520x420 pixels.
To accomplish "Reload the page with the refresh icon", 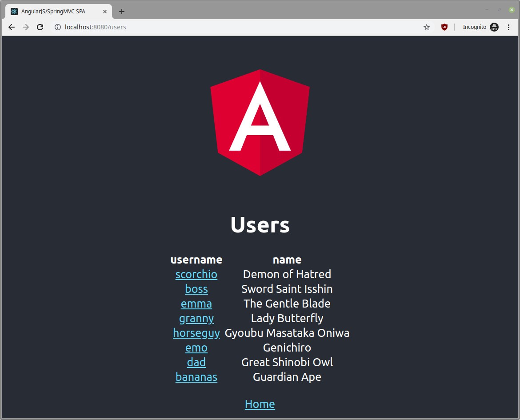I will (40, 27).
